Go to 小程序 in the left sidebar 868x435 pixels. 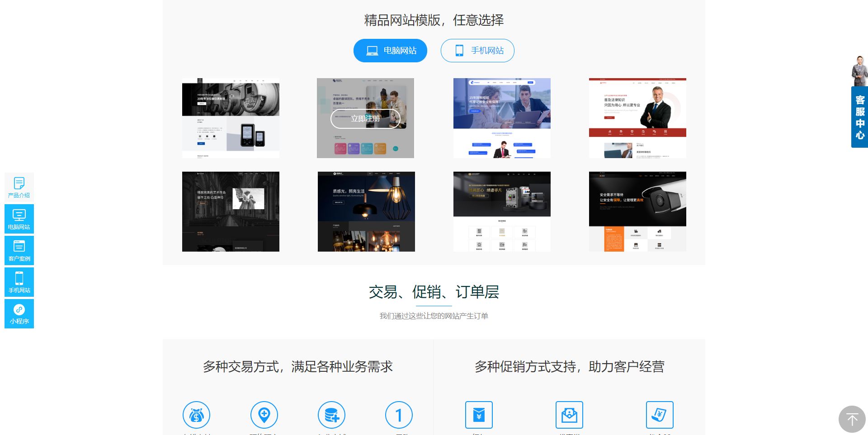click(x=19, y=314)
